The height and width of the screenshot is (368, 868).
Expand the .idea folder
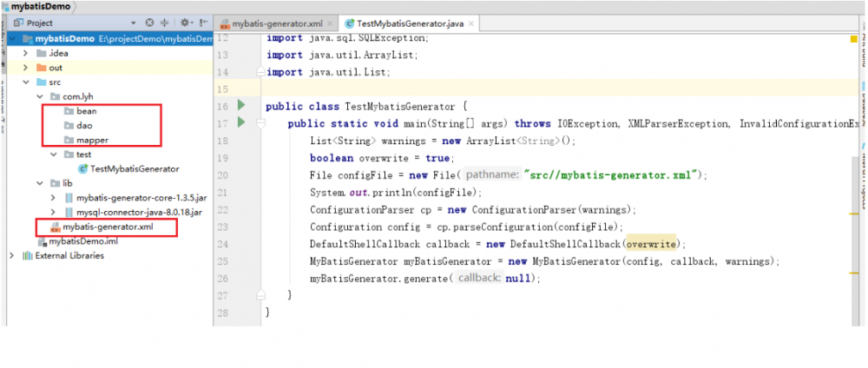pyautogui.click(x=25, y=53)
